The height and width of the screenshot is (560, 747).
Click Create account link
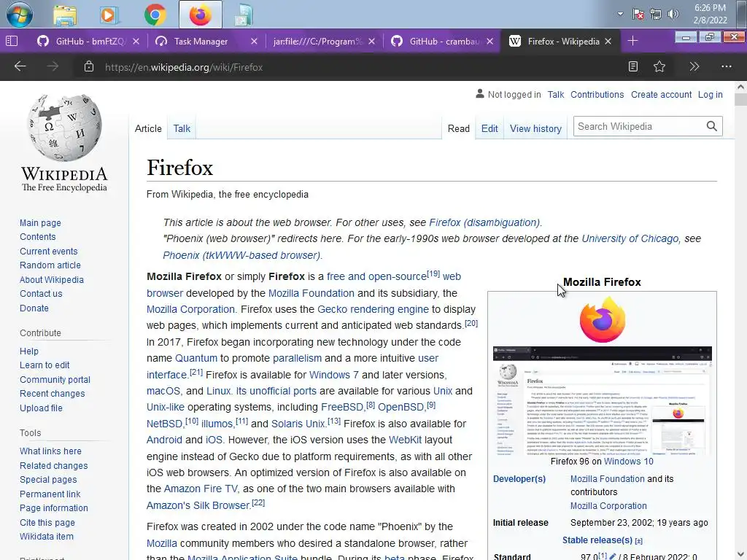click(661, 95)
